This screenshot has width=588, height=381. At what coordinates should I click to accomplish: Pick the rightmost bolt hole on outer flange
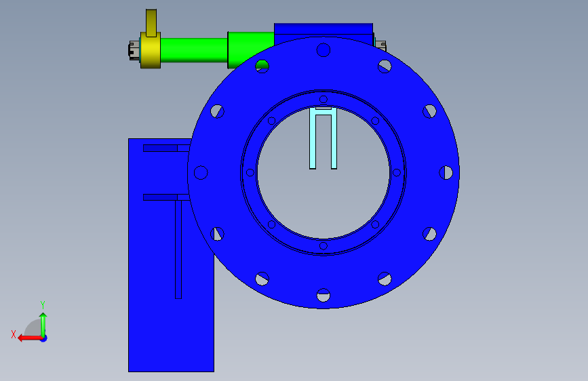pos(446,172)
